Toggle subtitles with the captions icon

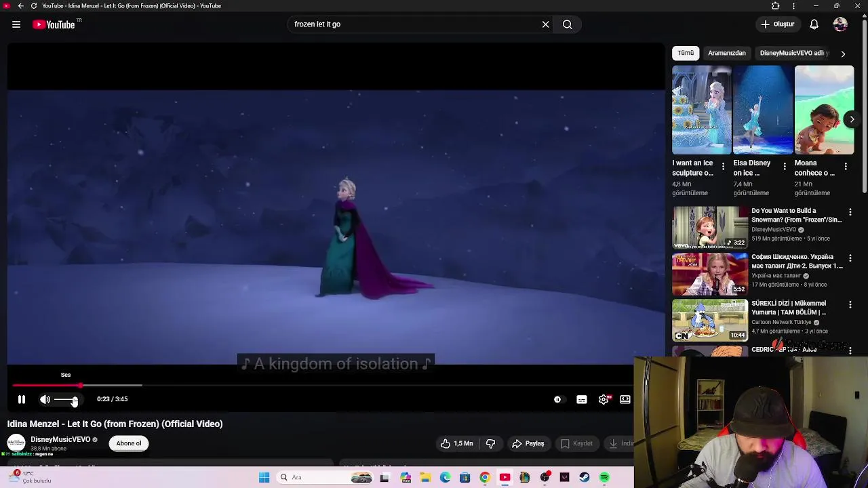(582, 399)
